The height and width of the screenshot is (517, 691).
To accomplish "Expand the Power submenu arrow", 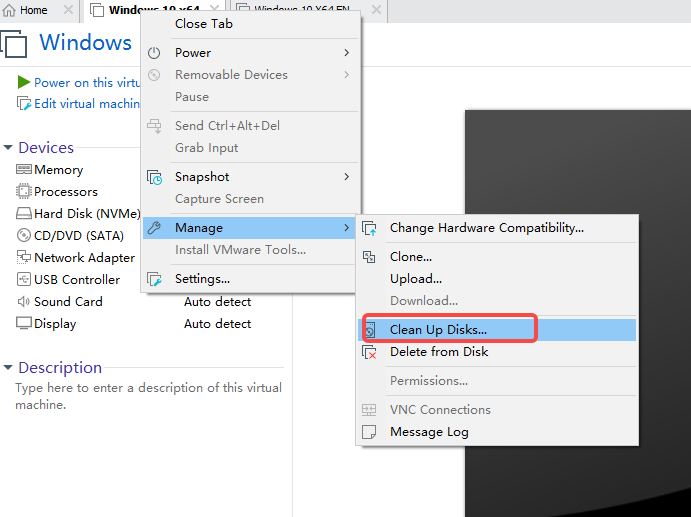I will (346, 52).
